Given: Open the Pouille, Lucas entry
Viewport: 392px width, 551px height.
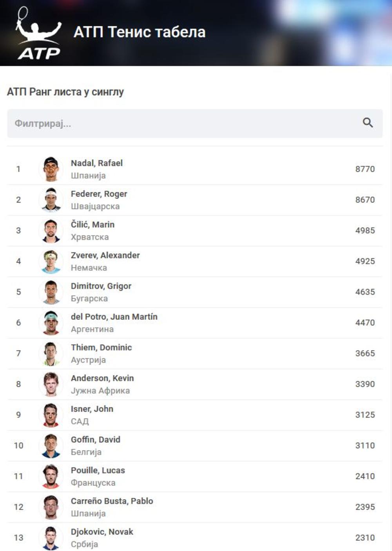Looking at the screenshot, I should (x=98, y=470).
